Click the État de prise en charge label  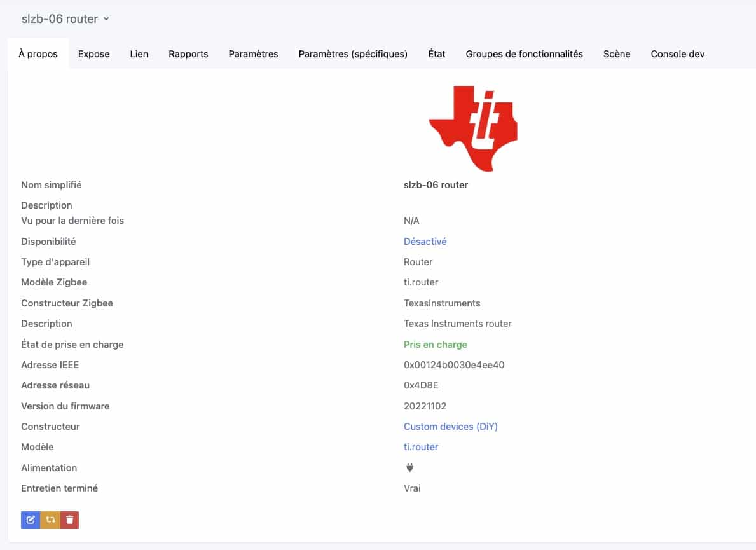pos(72,345)
